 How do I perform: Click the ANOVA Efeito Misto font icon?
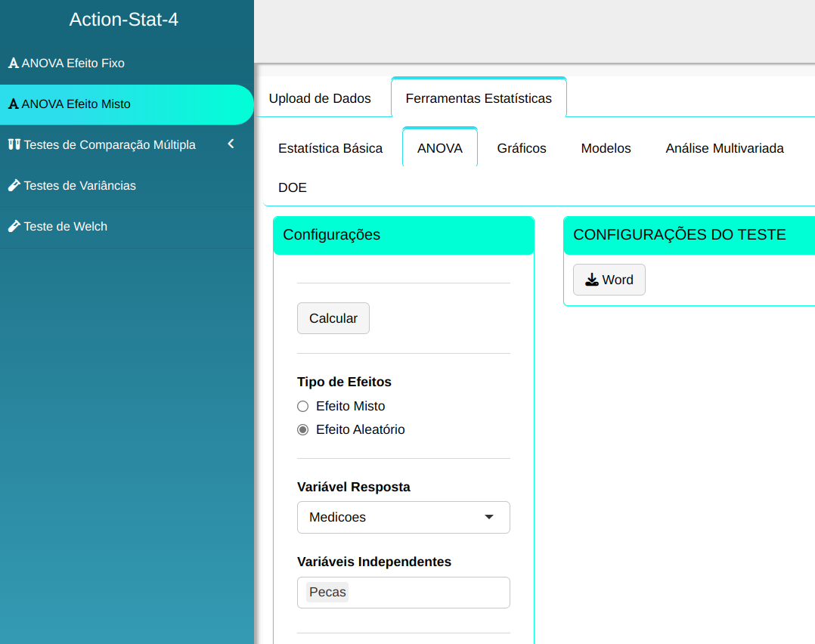[x=13, y=104]
